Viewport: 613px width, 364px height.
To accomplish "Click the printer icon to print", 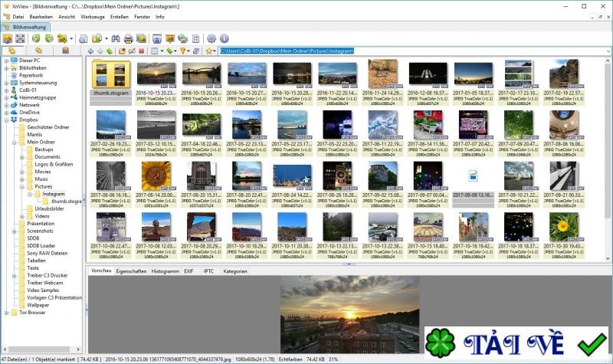I will point(129,38).
